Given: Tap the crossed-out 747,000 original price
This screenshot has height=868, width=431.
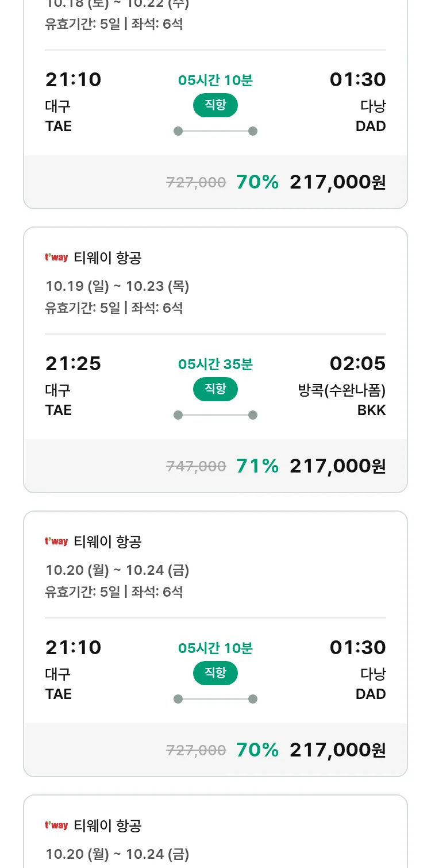Looking at the screenshot, I should pyautogui.click(x=196, y=466).
